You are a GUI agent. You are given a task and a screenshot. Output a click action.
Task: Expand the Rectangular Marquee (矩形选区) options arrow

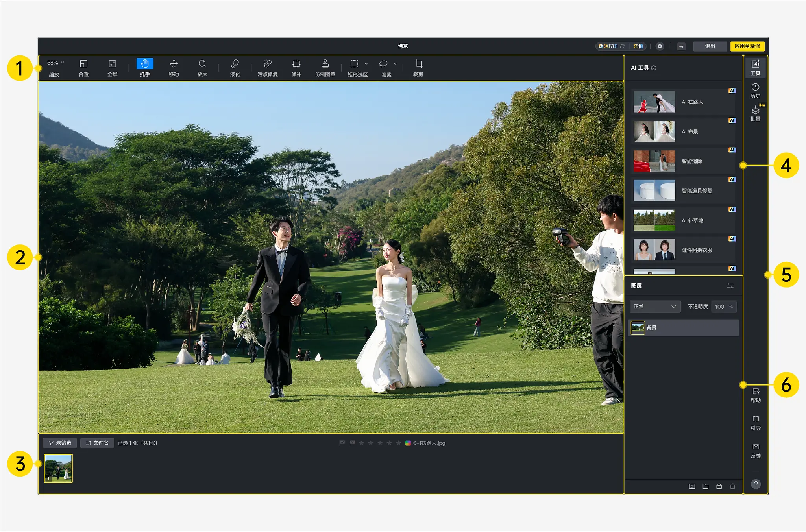[x=366, y=64]
